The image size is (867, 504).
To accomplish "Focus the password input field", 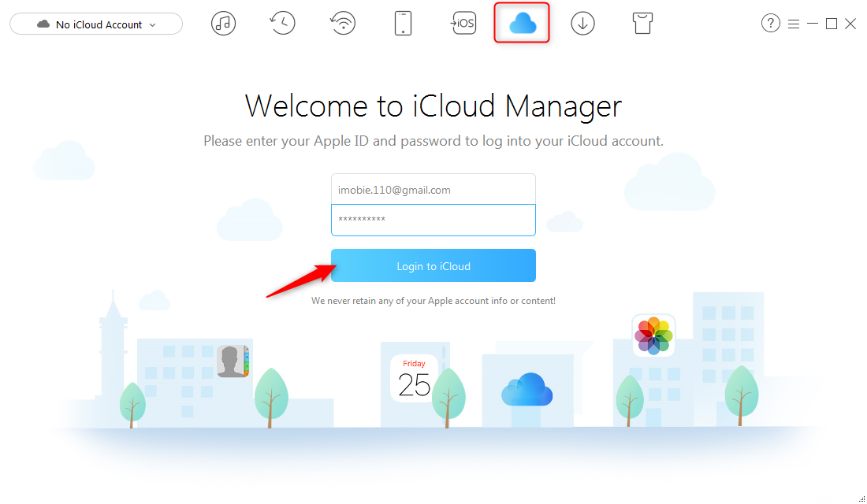I will [433, 220].
